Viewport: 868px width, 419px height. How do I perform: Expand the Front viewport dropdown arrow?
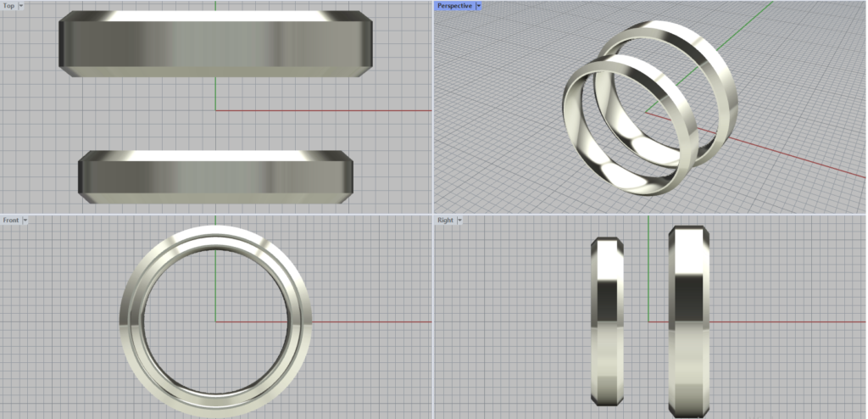point(25,221)
